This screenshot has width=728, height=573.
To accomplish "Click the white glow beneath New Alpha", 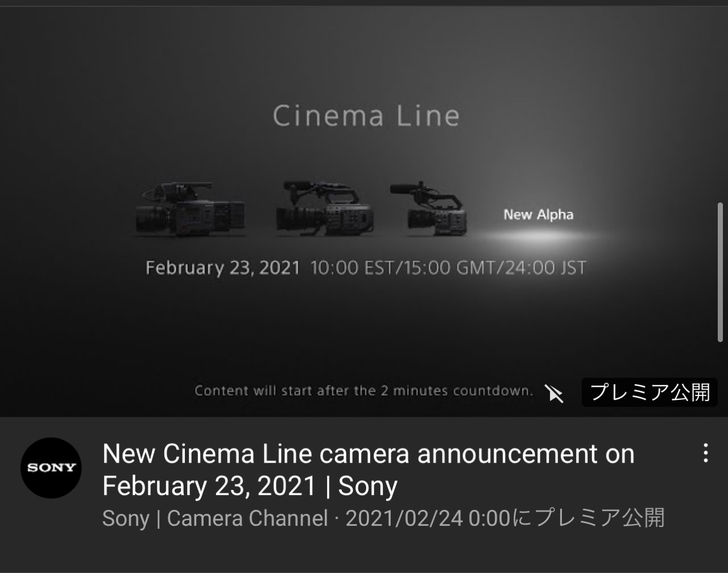I will pos(537,234).
